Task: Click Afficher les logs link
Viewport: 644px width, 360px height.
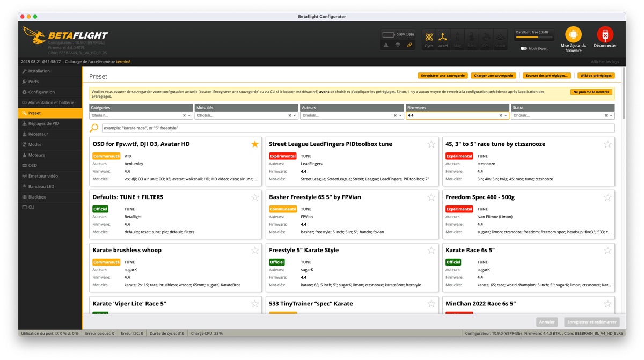Action: tap(605, 62)
